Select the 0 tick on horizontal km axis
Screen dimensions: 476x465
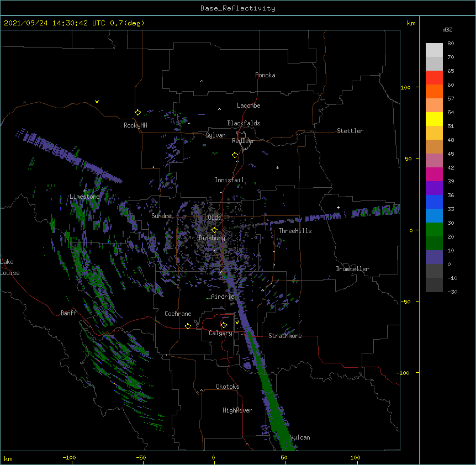(x=213, y=457)
